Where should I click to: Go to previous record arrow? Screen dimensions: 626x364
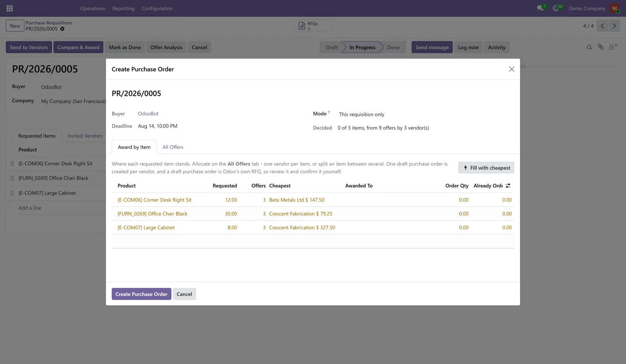[x=602, y=26]
